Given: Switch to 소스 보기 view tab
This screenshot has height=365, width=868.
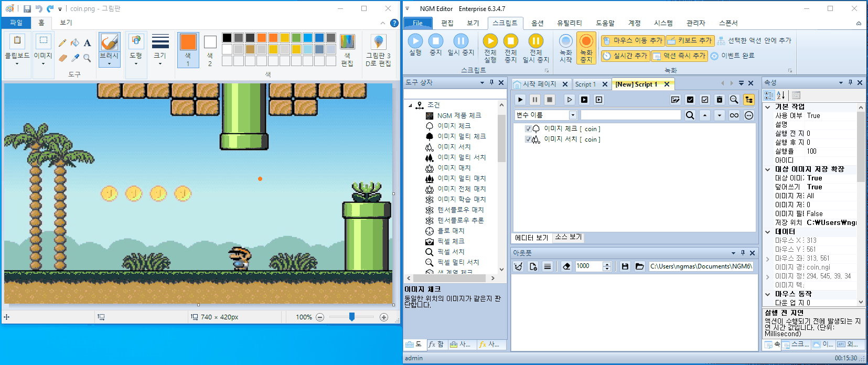Looking at the screenshot, I should 569,237.
